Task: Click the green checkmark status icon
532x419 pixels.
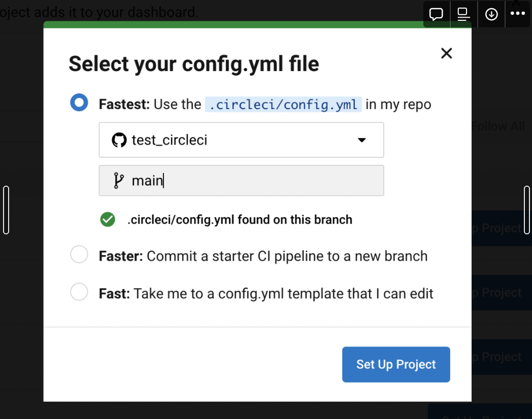Action: coord(108,220)
